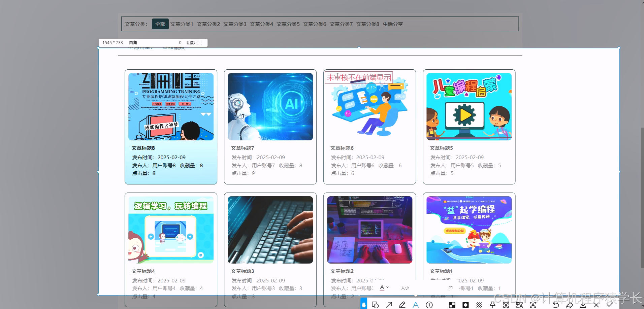Save the screenshot with the download icon
Viewport: 644px width, 309px height.
pyautogui.click(x=583, y=305)
